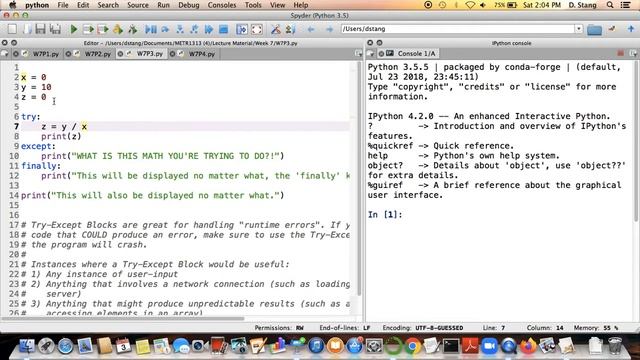Click the Save all files icon
The height and width of the screenshot is (360, 640).
point(55,29)
